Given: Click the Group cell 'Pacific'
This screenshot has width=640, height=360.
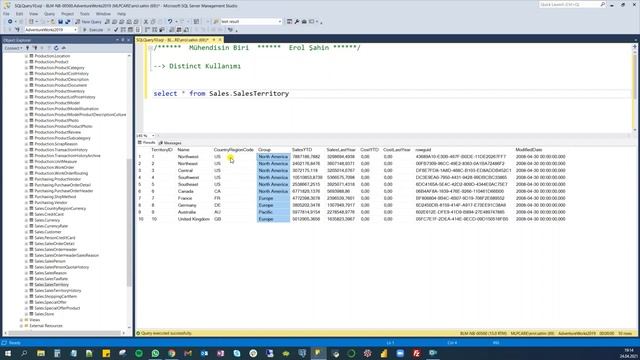Looking at the screenshot, I should pos(273,212).
